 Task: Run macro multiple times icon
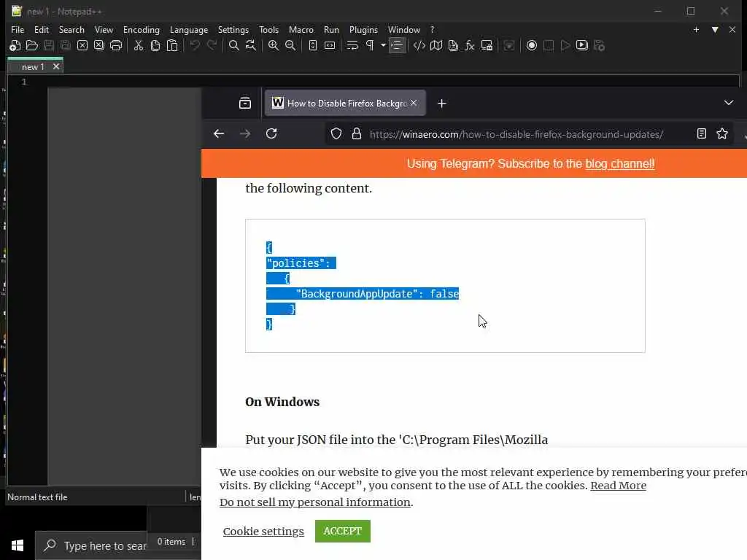coord(581,46)
